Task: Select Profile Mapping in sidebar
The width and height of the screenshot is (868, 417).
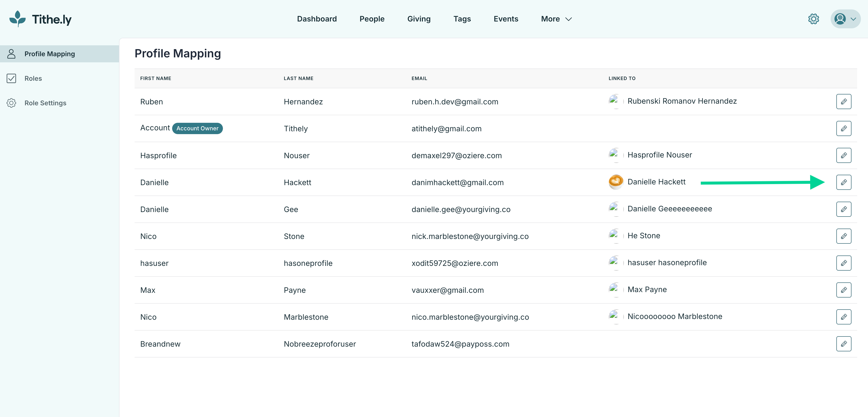Action: [59, 54]
